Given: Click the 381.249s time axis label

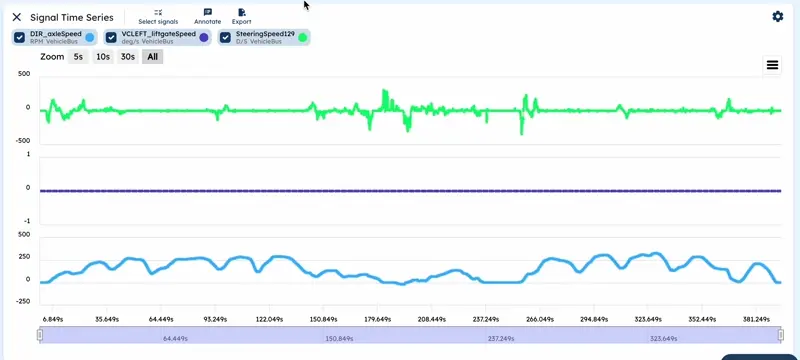Looking at the screenshot, I should tap(756, 319).
